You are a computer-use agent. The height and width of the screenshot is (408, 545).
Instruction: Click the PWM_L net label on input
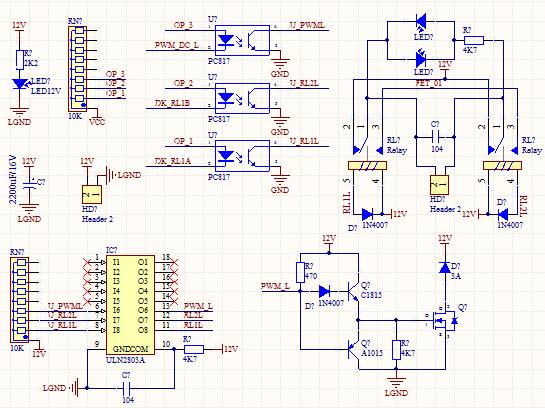click(x=275, y=286)
